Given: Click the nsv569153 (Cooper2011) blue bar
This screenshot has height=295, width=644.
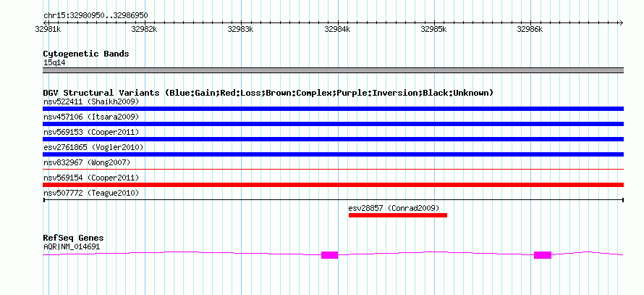Looking at the screenshot, I should pyautogui.click(x=333, y=139).
